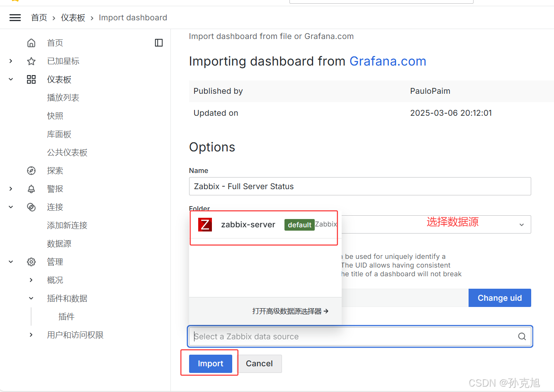Image resolution: width=554 pixels, height=392 pixels.
Task: Click the Zabbix logo icon in datasource list
Action: pyautogui.click(x=205, y=224)
